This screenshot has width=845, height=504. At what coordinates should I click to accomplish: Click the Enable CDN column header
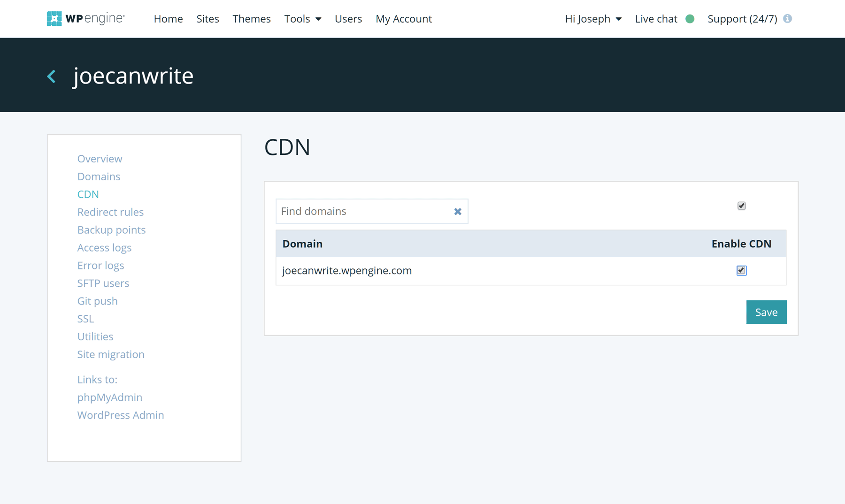[741, 244]
